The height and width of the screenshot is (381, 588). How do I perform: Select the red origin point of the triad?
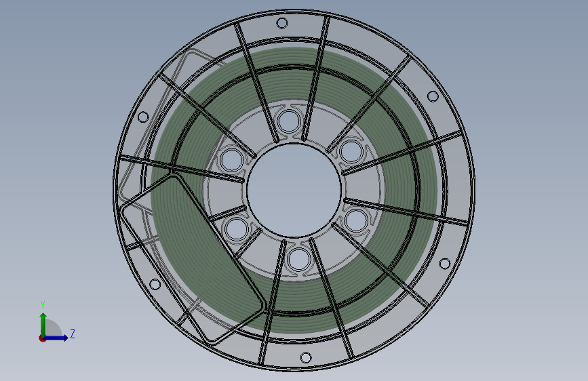[x=42, y=338]
